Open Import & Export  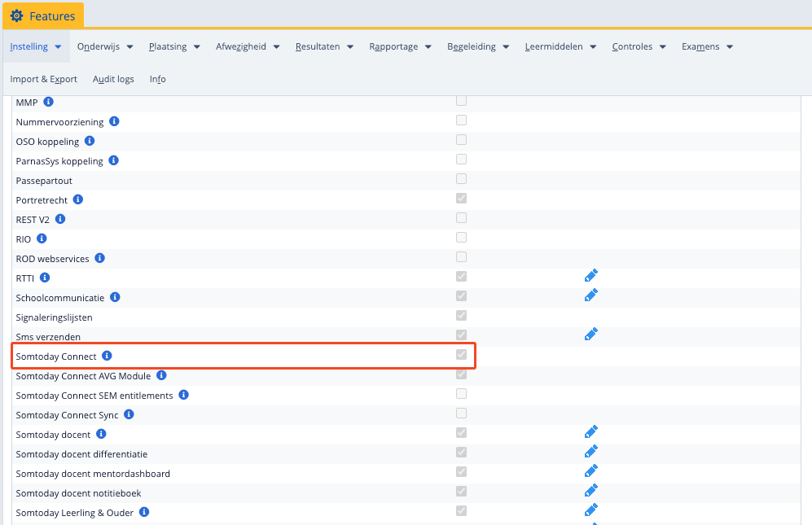(44, 79)
